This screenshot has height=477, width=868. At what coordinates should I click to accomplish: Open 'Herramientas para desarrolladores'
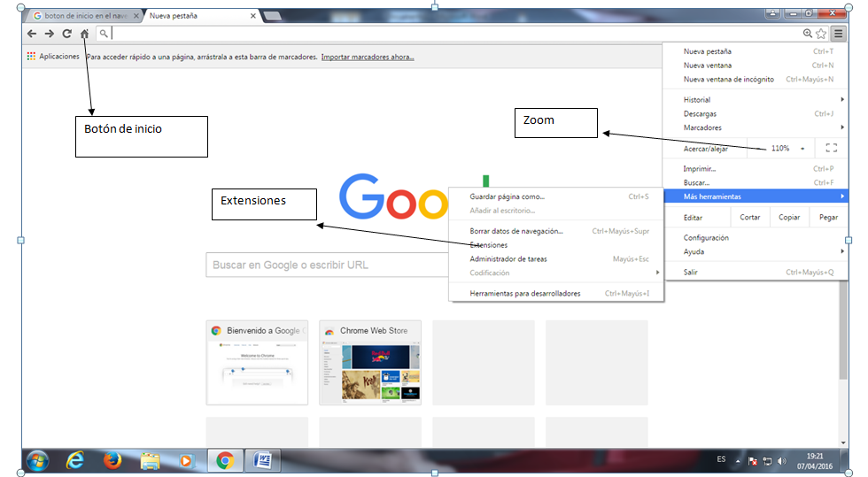[x=556, y=293]
